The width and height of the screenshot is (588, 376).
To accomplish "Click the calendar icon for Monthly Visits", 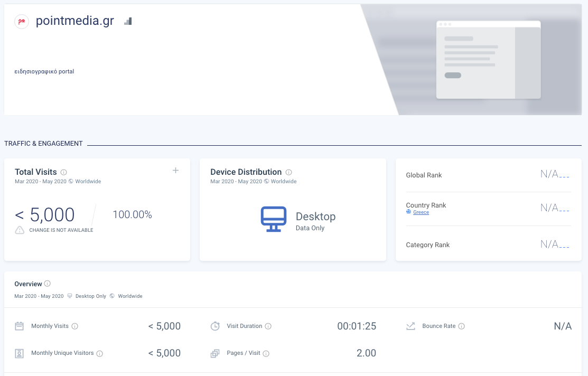I will [19, 326].
